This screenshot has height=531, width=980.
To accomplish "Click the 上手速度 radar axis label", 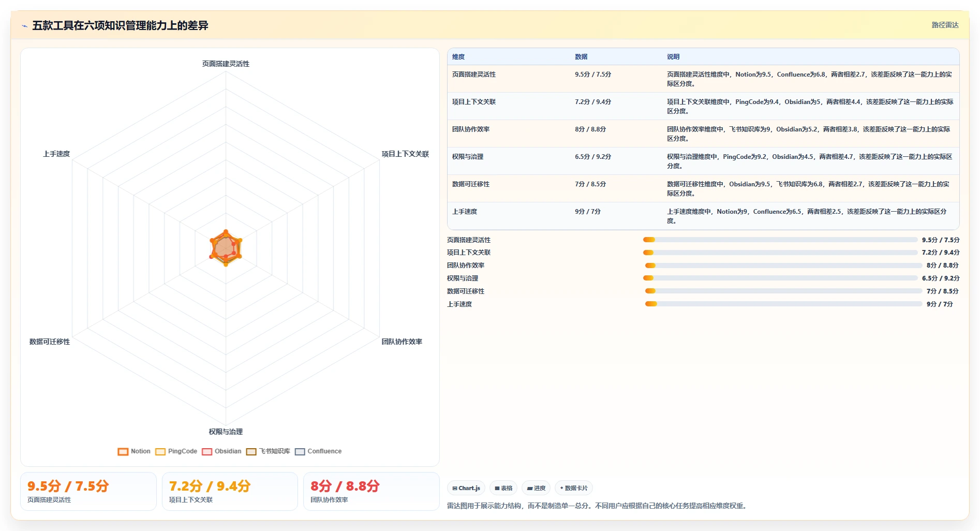I will (56, 154).
